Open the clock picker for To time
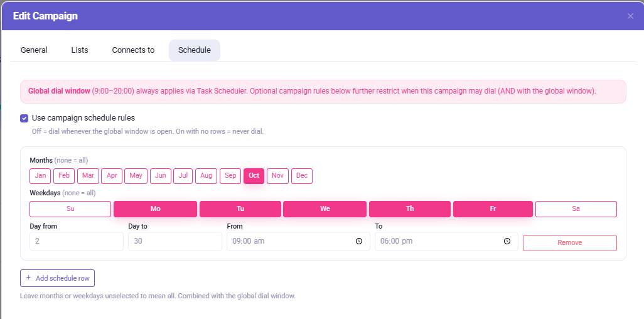Screen dimensions: 644x319 [507, 241]
